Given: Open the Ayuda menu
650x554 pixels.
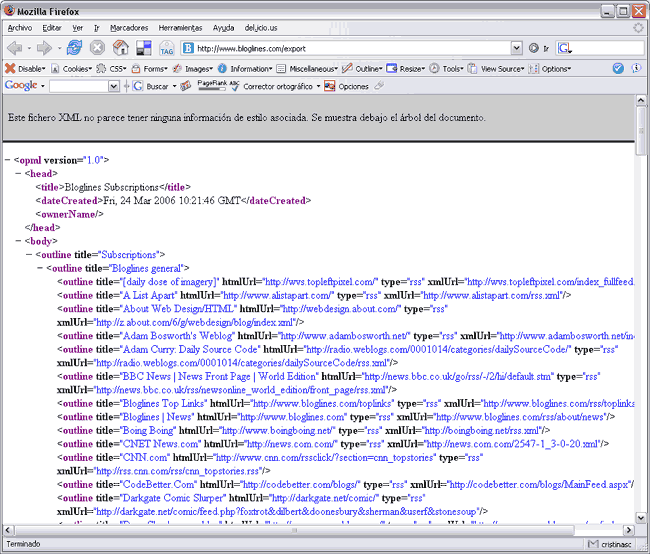Looking at the screenshot, I should [223, 28].
